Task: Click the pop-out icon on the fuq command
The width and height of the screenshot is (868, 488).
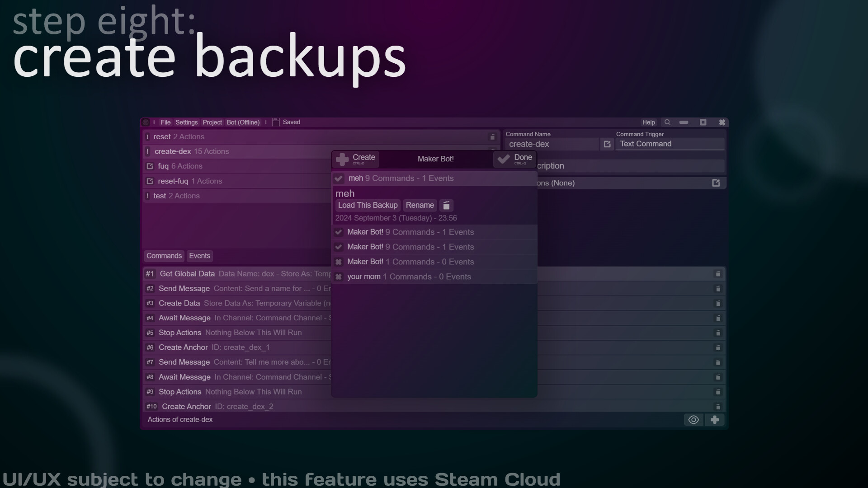Action: [150, 166]
